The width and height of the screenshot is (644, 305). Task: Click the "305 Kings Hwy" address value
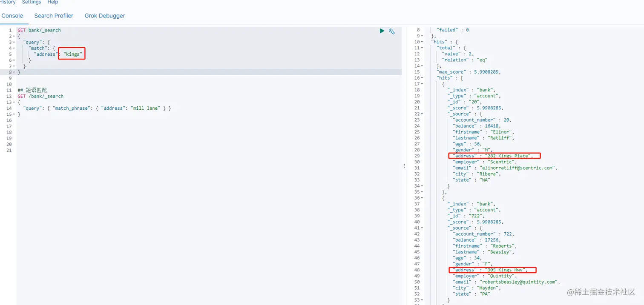(506, 270)
